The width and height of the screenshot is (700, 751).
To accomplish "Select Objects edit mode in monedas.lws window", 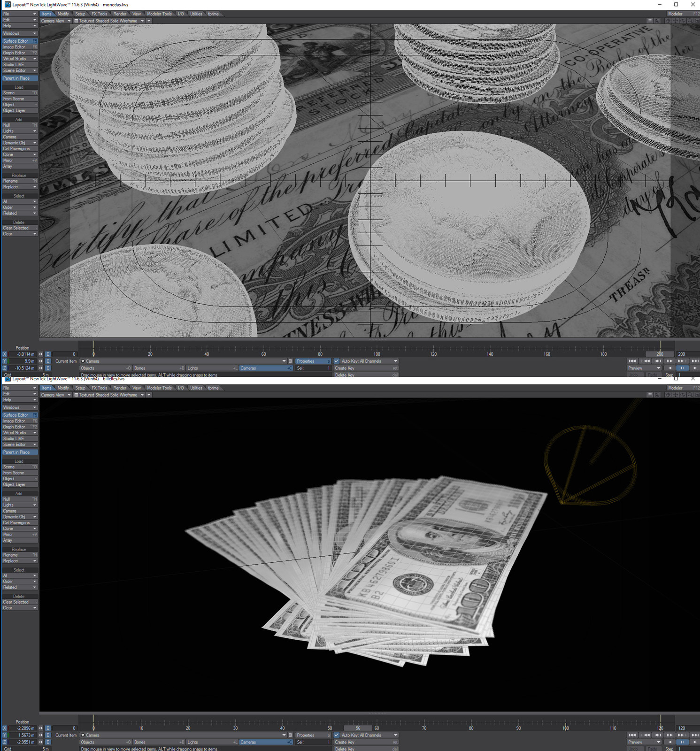I will tap(106, 368).
